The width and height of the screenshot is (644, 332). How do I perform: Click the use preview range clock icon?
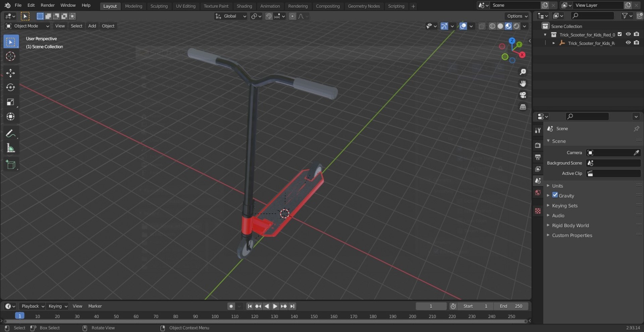(453, 306)
